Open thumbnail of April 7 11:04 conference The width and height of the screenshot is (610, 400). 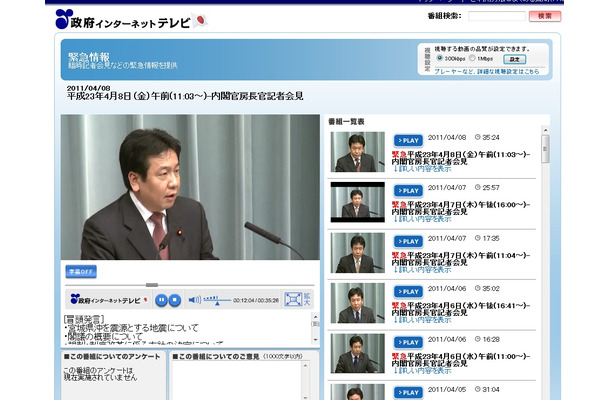coord(358,253)
